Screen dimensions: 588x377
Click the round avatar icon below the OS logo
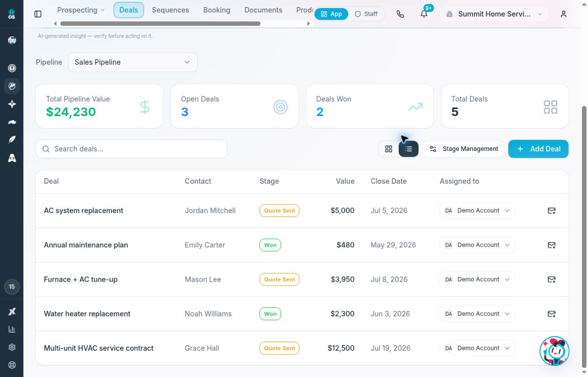pos(12,40)
